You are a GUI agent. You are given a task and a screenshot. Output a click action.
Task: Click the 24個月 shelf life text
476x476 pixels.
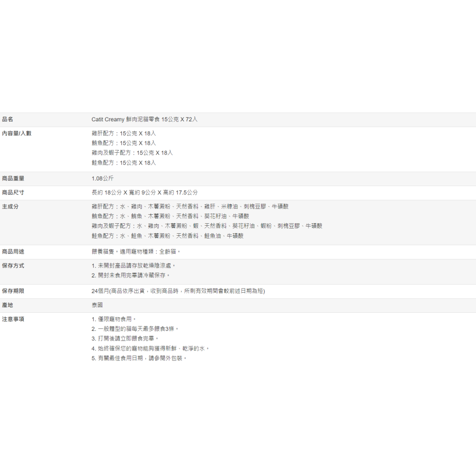178,291
